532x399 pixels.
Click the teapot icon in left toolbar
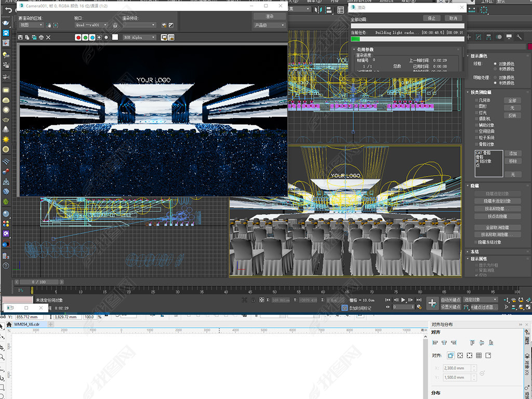(x=6, y=120)
